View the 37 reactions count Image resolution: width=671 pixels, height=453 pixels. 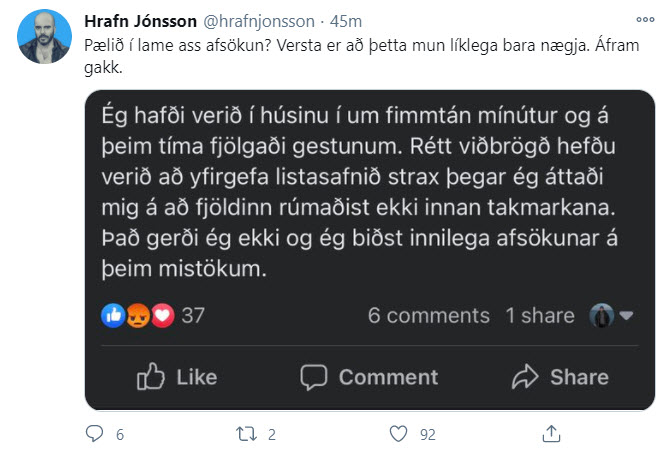tap(193, 316)
